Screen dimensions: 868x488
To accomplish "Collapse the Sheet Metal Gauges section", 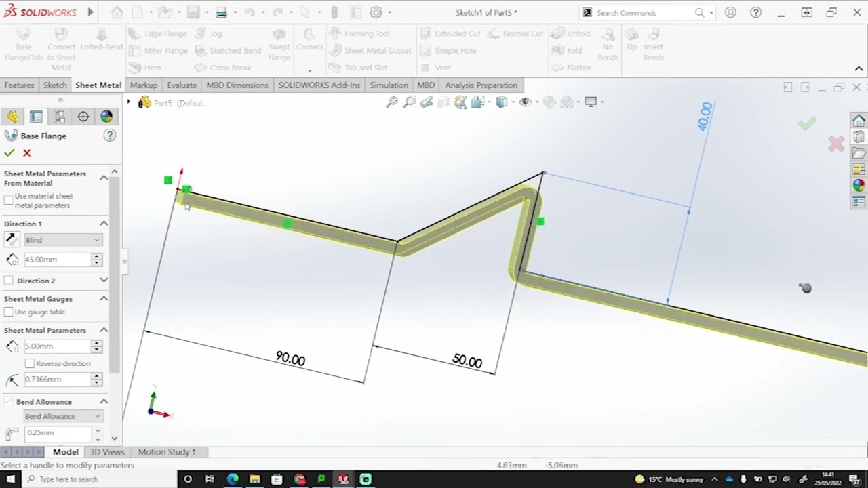I will tap(104, 298).
